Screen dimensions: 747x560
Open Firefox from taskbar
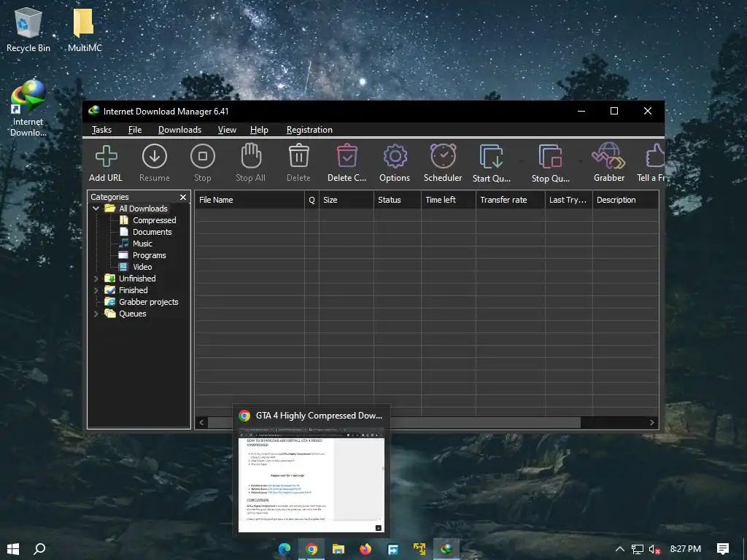[365, 549]
